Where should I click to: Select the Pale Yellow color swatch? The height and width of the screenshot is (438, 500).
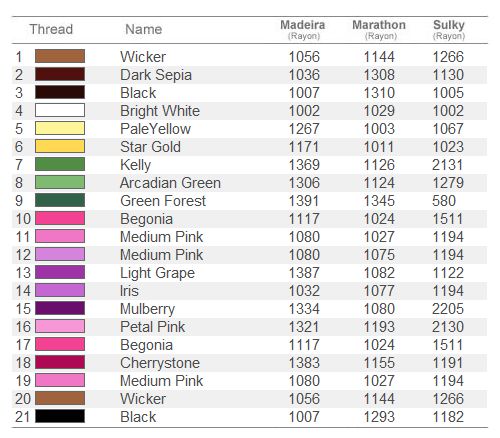(x=60, y=128)
